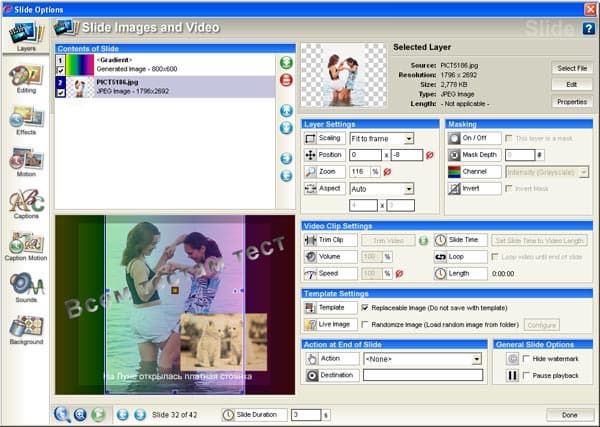Click the zoom out magnifier in bottom bar
This screenshot has width=600, height=427.
pyautogui.click(x=62, y=414)
